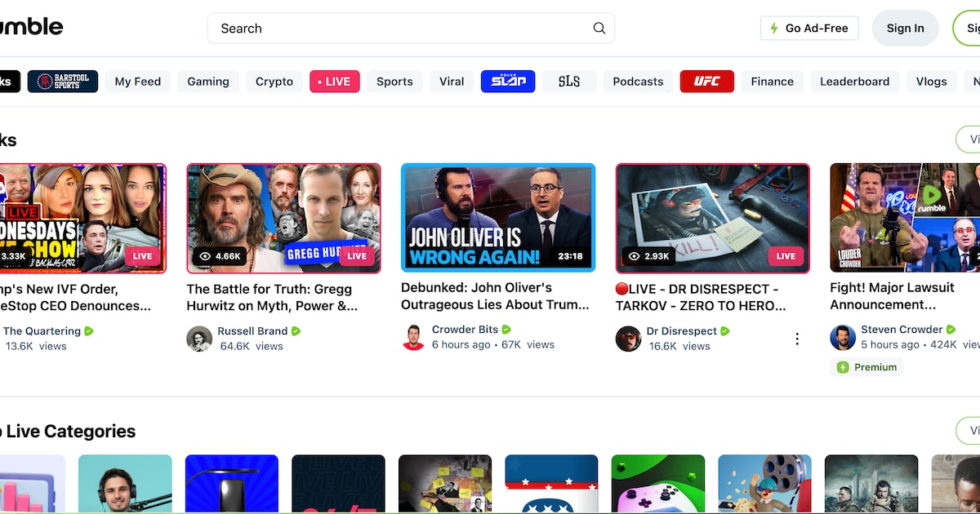Open the My Feed tab
This screenshot has width=980, height=514.
pyautogui.click(x=138, y=82)
